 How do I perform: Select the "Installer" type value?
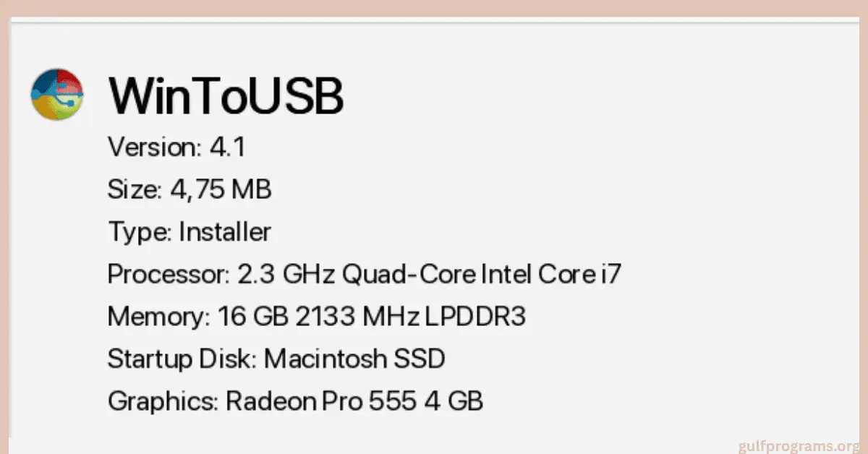pos(225,232)
